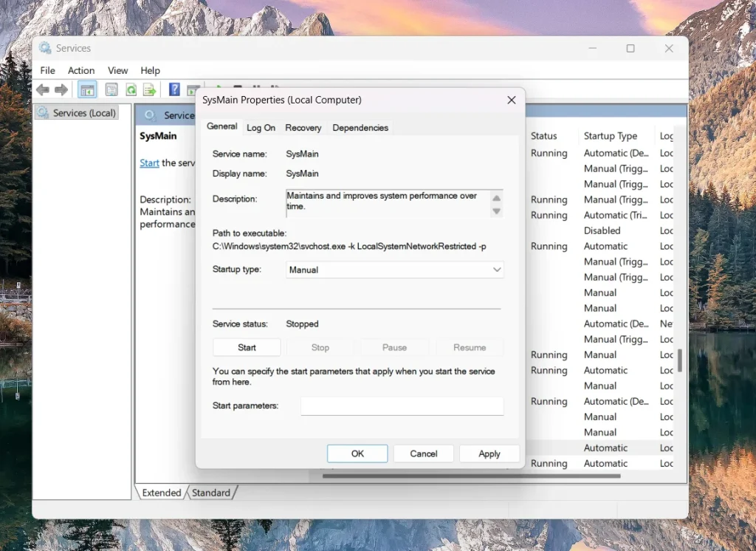Click the Display name value SysMain

302,174
